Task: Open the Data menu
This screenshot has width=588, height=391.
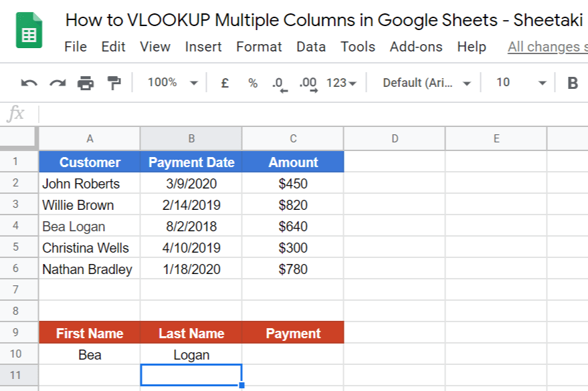Action: pos(310,47)
